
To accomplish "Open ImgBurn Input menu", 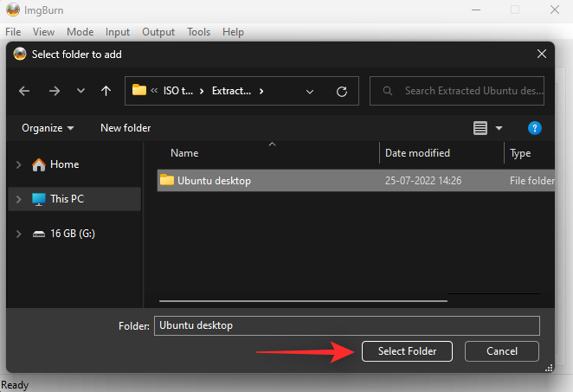I will coord(118,32).
